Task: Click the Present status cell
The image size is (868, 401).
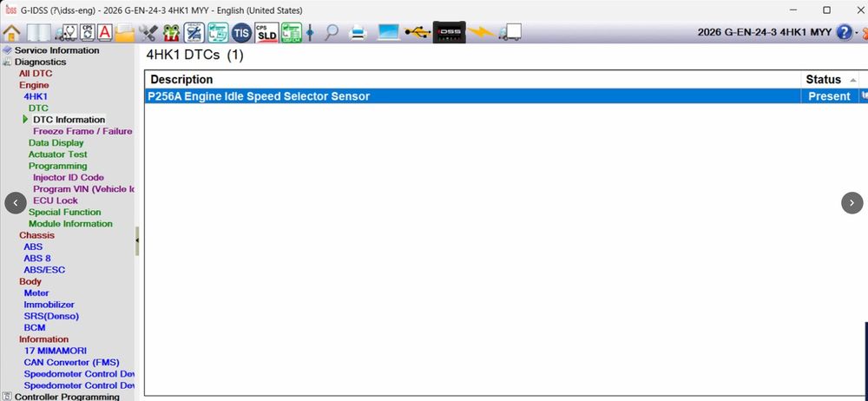Action: tap(829, 96)
